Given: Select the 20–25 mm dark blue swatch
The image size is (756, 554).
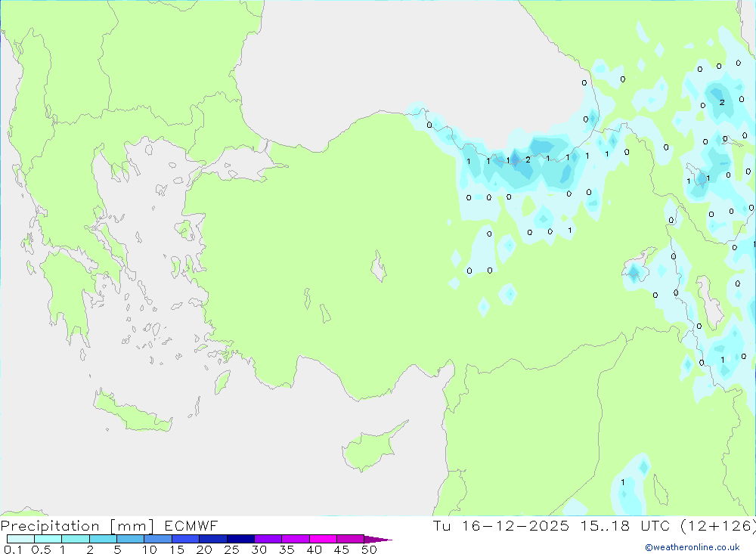Looking at the screenshot, I should (213, 539).
